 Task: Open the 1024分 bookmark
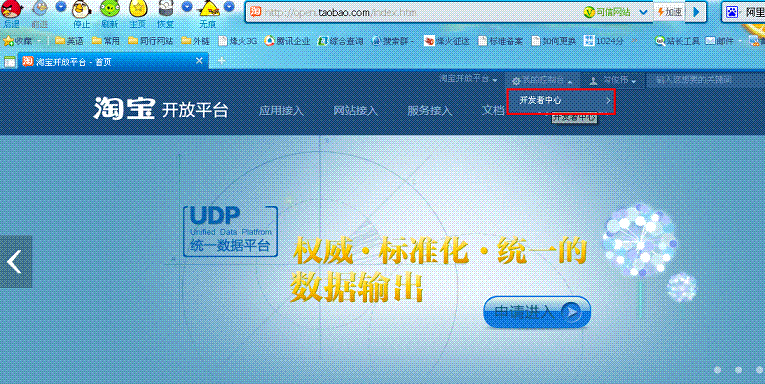[x=604, y=41]
